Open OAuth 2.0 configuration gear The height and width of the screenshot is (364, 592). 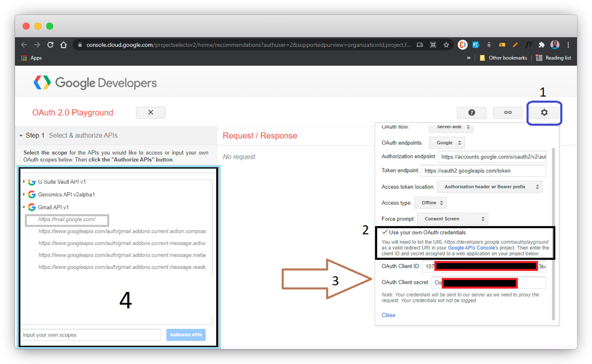pos(544,113)
